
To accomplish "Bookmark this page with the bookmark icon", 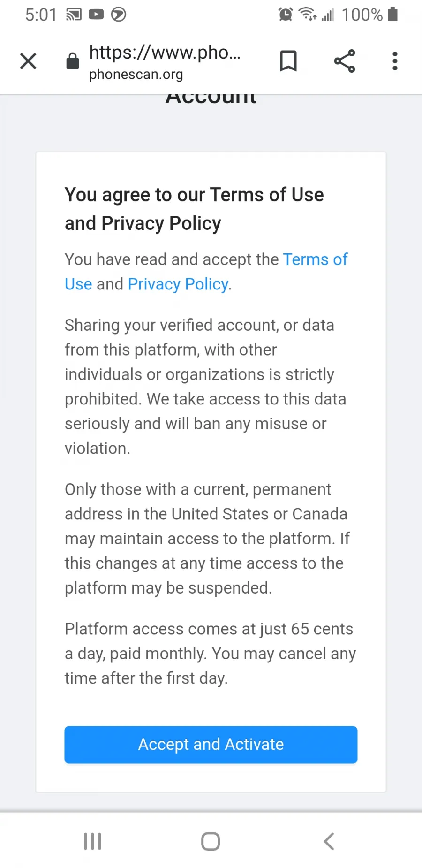I will (288, 61).
